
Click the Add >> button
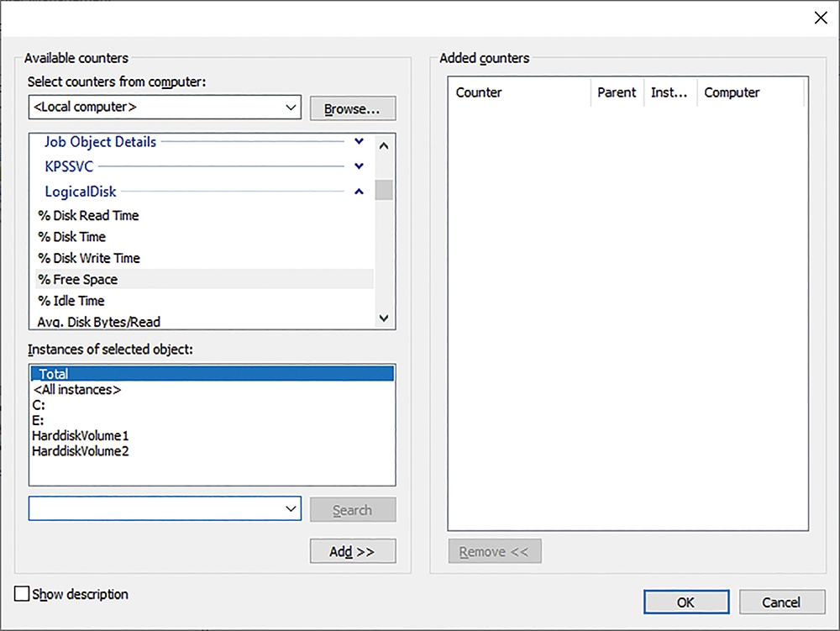pyautogui.click(x=353, y=551)
